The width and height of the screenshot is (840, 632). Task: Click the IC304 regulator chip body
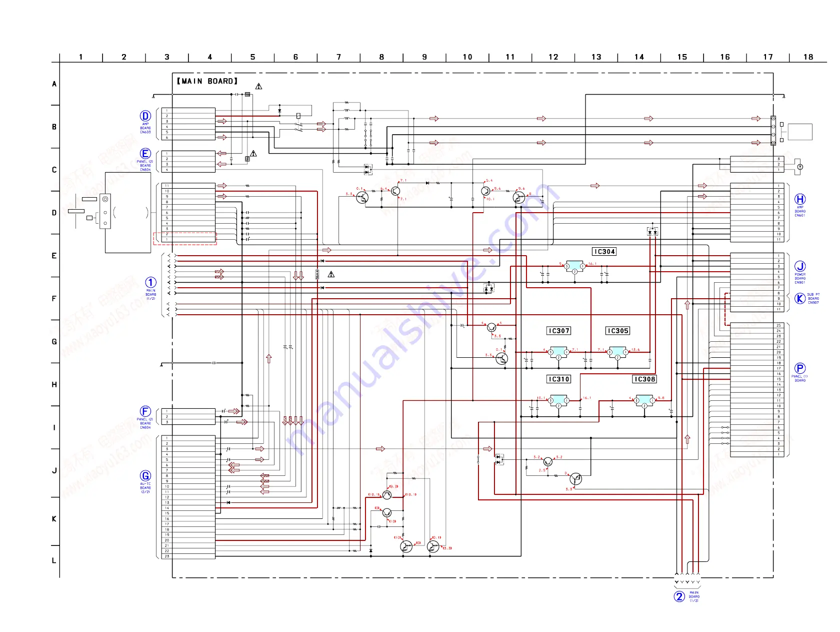tap(575, 266)
